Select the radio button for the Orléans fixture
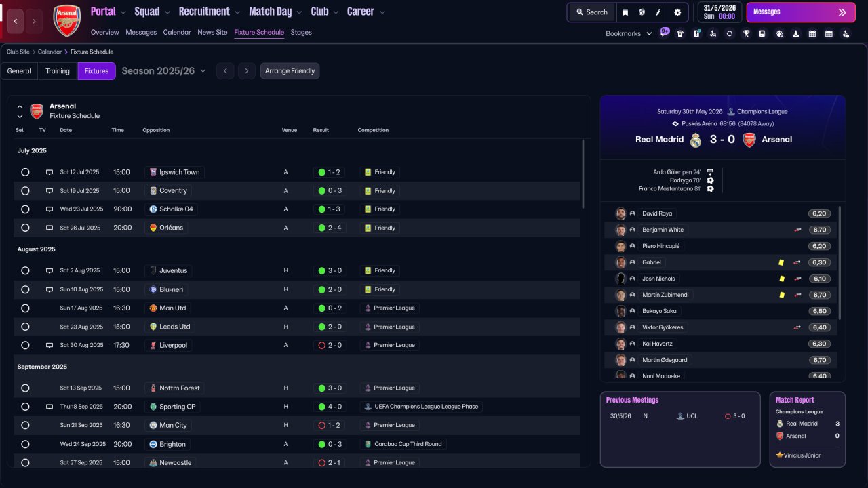Viewport: 868px width, 488px height. pos(25,228)
